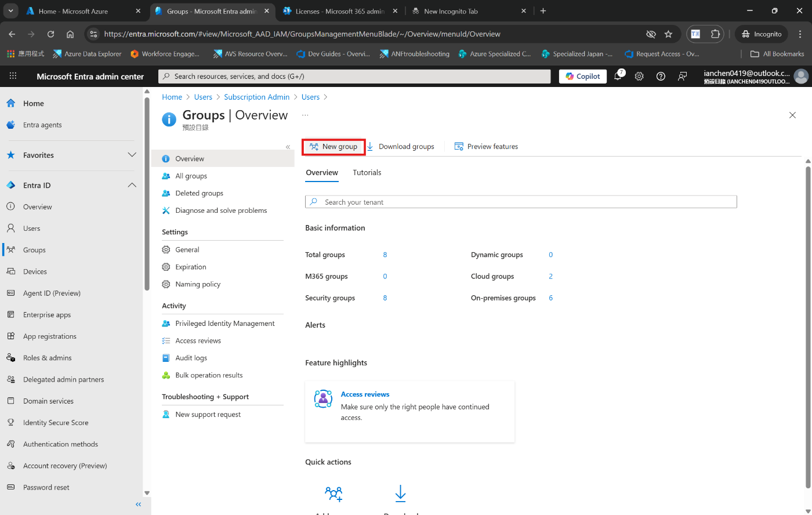
Task: Click the Download quick action arrow icon
Action: point(400,494)
